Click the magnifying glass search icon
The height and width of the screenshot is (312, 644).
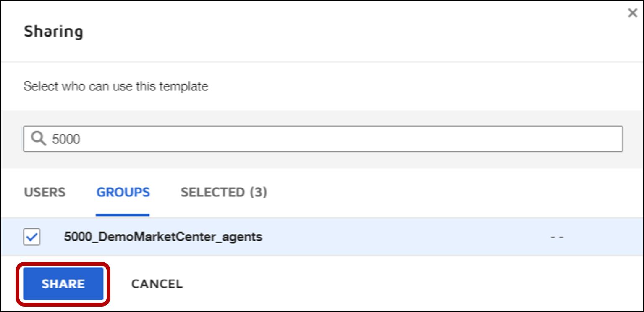tap(39, 139)
